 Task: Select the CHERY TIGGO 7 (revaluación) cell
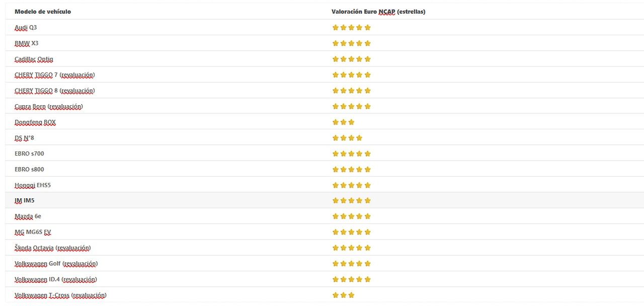pyautogui.click(x=55, y=75)
